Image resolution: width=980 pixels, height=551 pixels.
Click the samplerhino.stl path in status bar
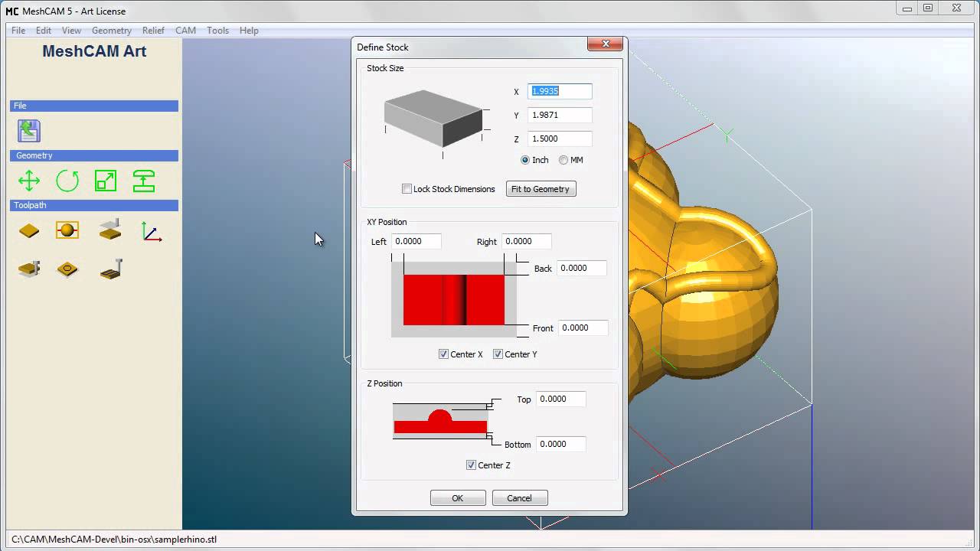pyautogui.click(x=114, y=540)
